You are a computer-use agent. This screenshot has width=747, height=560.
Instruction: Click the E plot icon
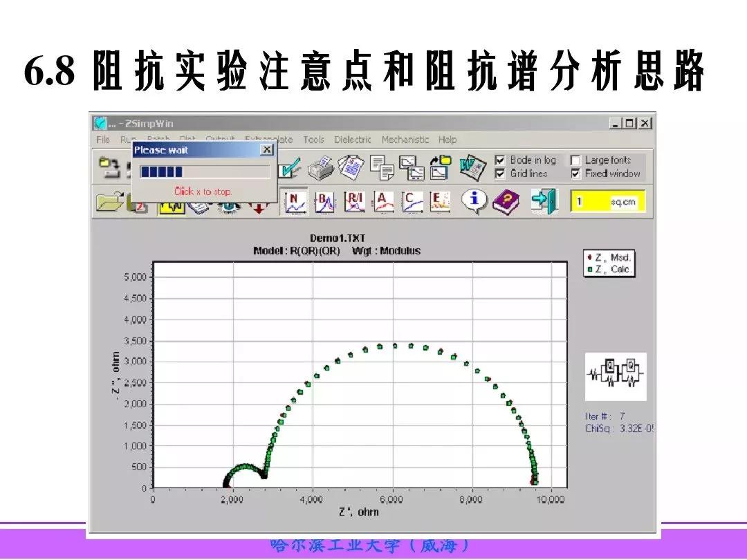point(440,201)
